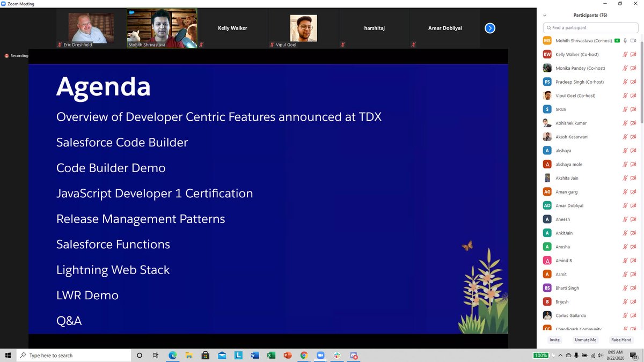Click Mohith Shrivastava's video camera icon
The height and width of the screenshot is (362, 644).
pos(633,41)
